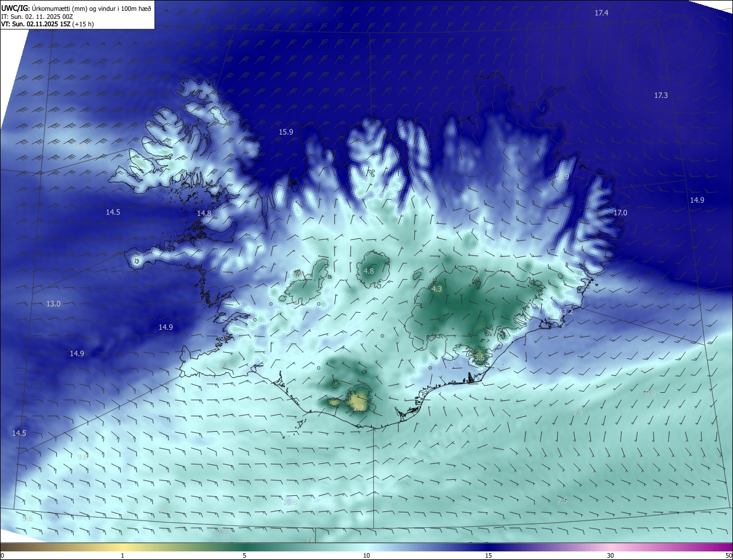Click the 13.0 value west of Iceland

(x=53, y=303)
